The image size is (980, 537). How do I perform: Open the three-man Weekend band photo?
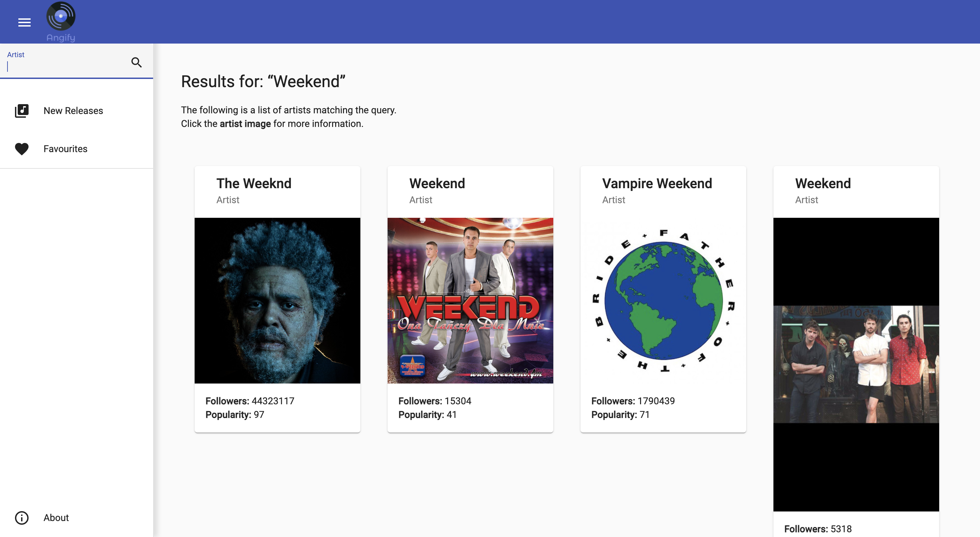856,364
